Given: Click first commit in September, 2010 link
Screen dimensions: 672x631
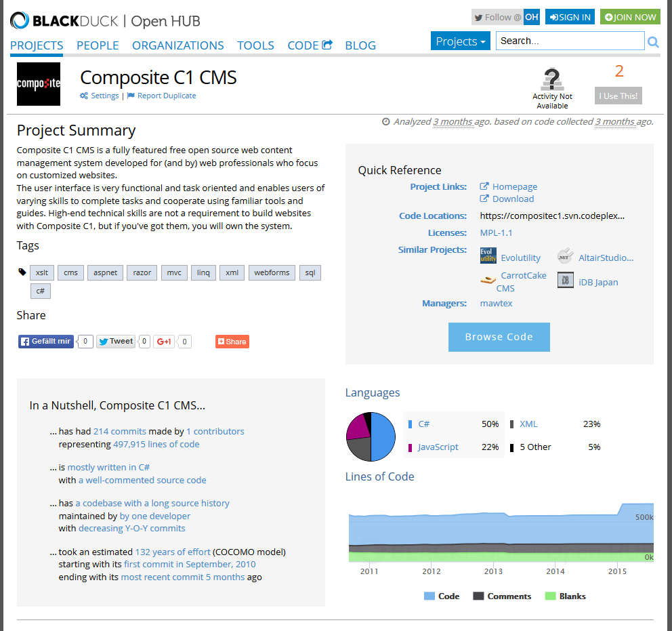Looking at the screenshot, I should click(x=190, y=564).
